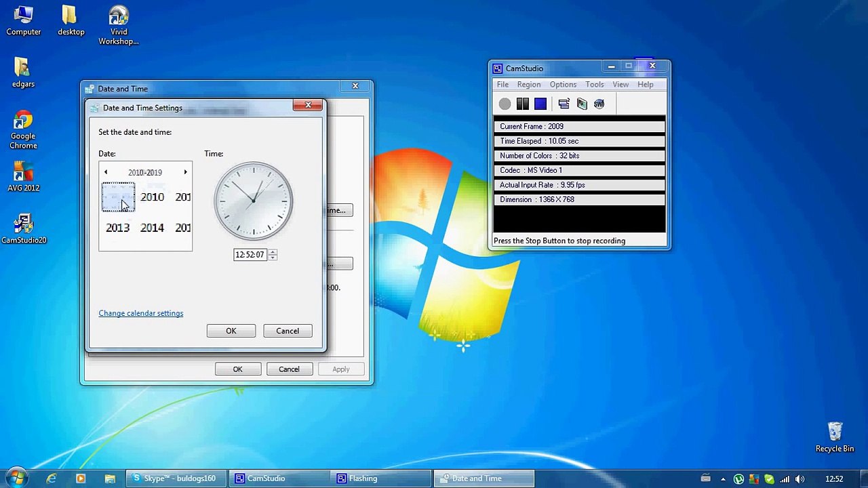Stop recording with the blue Stop button
Screen dimensions: 868x488
pos(540,104)
